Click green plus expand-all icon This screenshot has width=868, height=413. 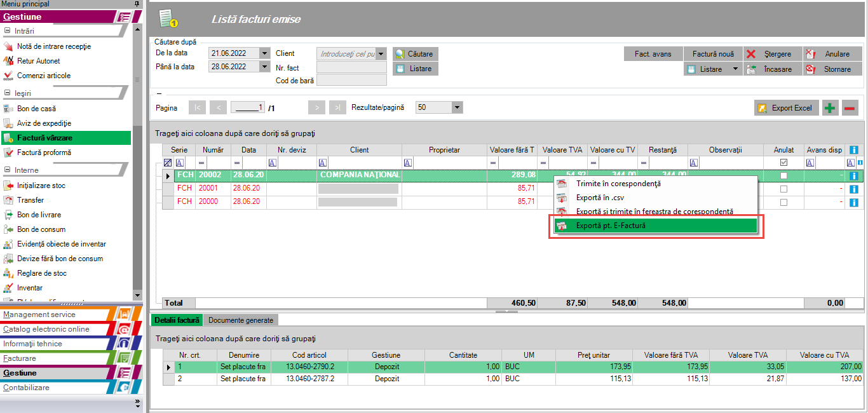point(830,108)
